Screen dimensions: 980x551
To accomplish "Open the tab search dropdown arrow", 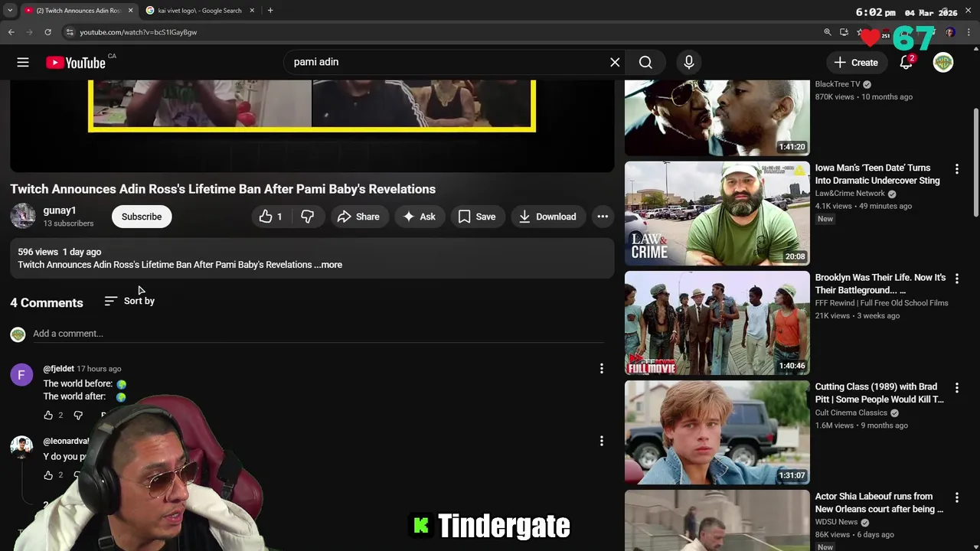I will 10,11.
